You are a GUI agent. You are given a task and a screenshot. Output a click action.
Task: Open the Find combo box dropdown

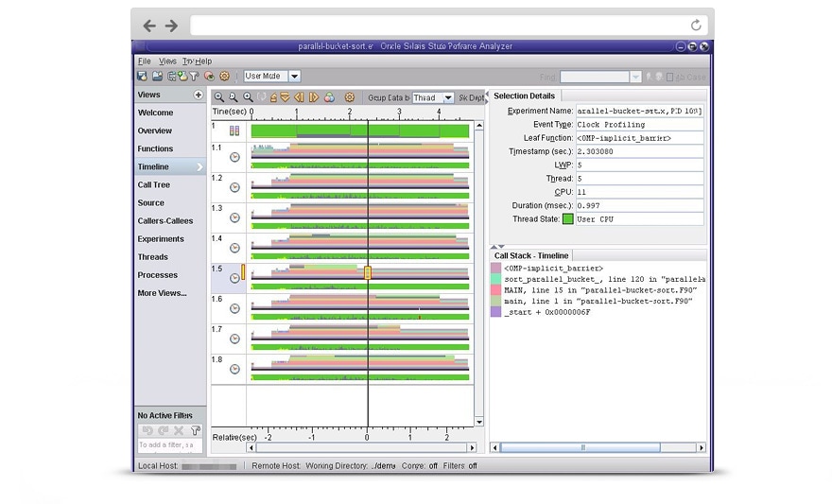[x=635, y=78]
